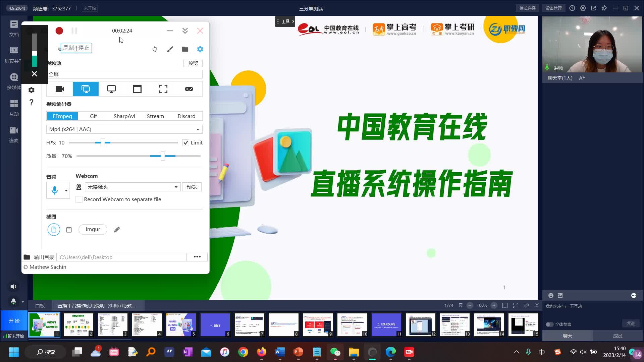This screenshot has height=362, width=644.
Task: Adjust the FPS slider handle
Action: (103, 142)
